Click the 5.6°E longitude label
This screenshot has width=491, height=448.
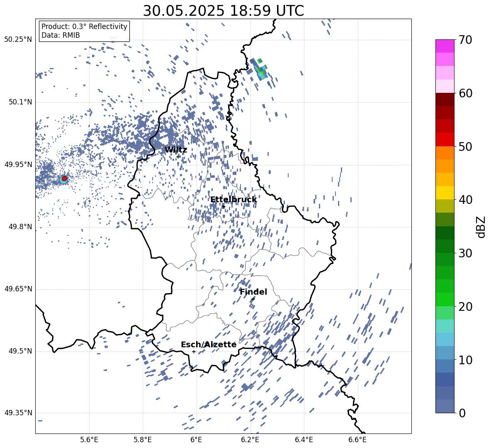pyautogui.click(x=89, y=440)
